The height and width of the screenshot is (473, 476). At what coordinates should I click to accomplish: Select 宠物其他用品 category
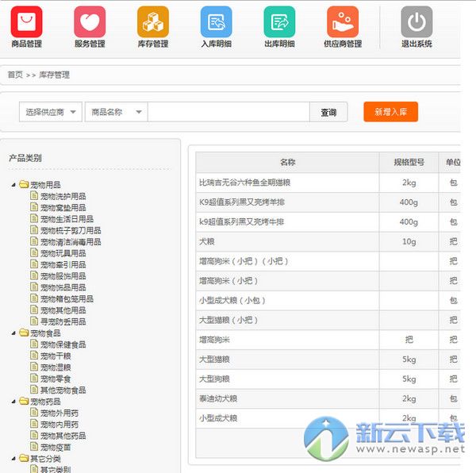(63, 310)
